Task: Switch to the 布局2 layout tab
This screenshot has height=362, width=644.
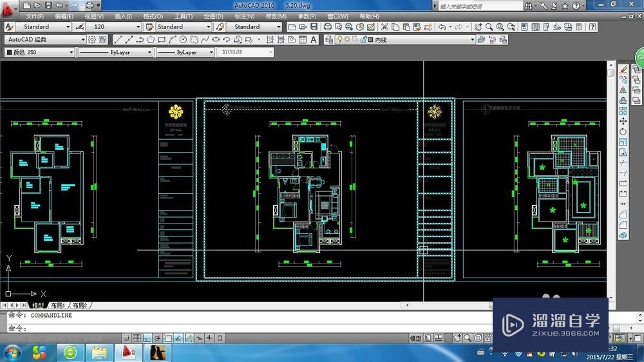Action: tap(80, 305)
